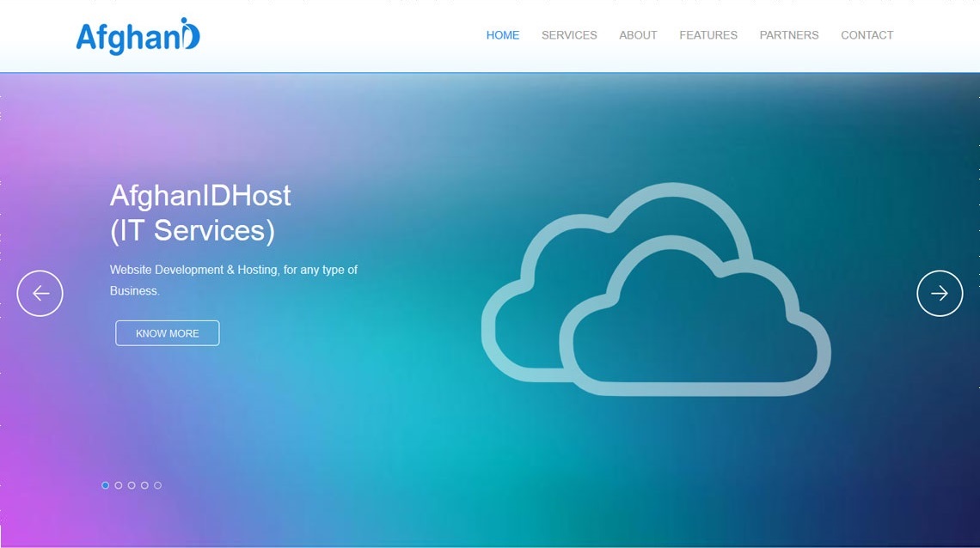Go to PARTNERS section
Screen dimensions: 980x548
(x=789, y=35)
